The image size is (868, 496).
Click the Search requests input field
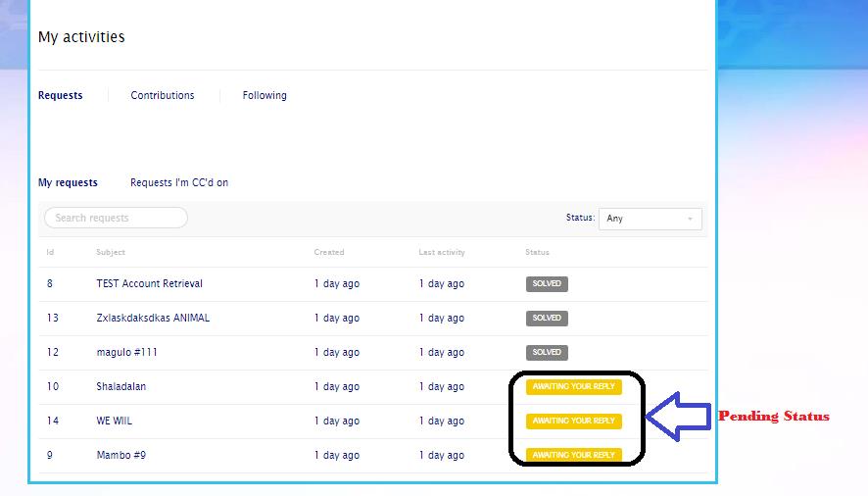point(116,218)
